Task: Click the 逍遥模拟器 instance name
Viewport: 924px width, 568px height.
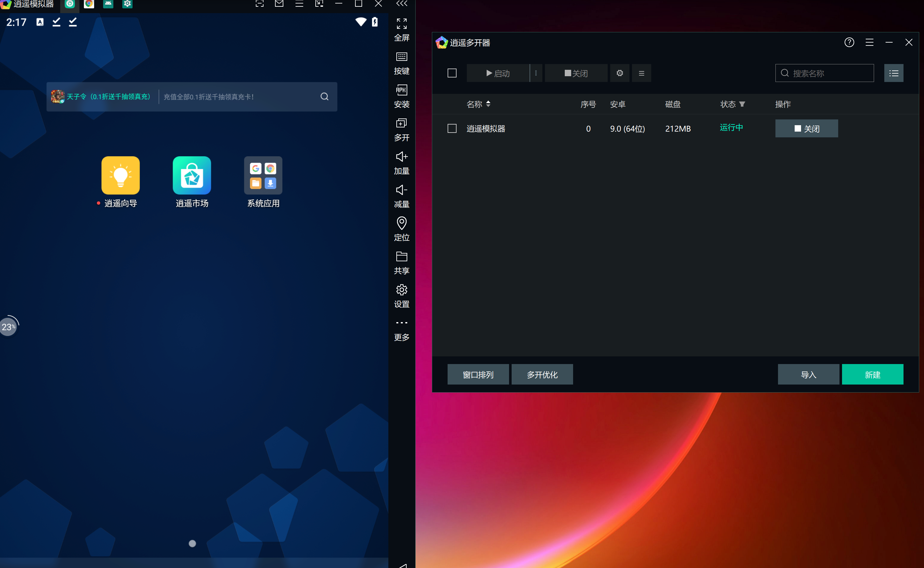Action: tap(486, 129)
